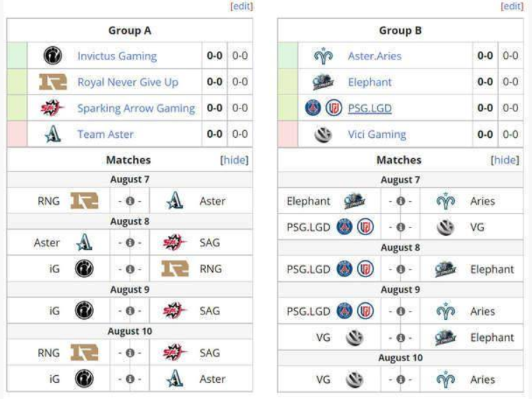532x399 pixels.
Task: Open the PSG.LGD team link
Action: pyautogui.click(x=370, y=108)
